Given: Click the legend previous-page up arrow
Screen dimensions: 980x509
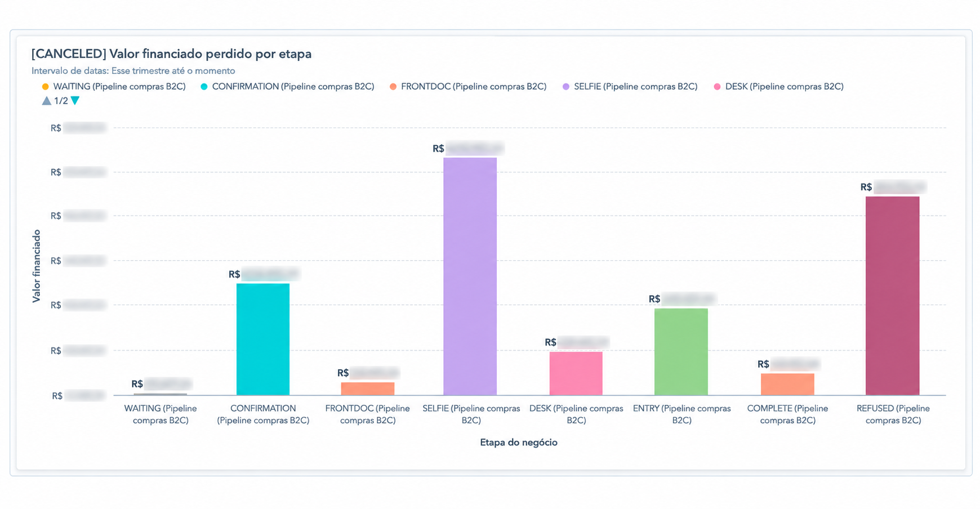Looking at the screenshot, I should 47,101.
